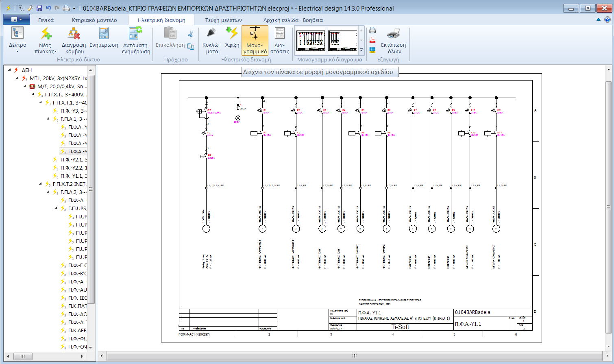The image size is (614, 364).
Task: Click the Διαστάσεις icon
Action: point(279,39)
